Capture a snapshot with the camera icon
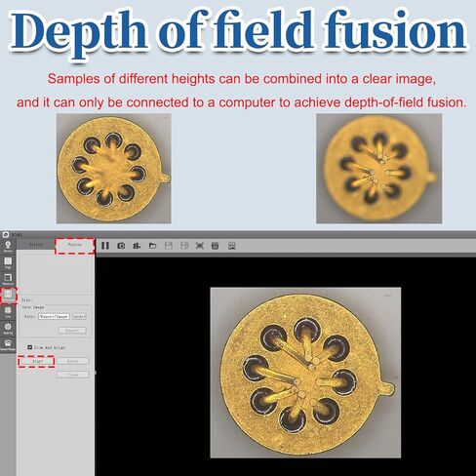Screen dimensions: 476x476 point(121,246)
